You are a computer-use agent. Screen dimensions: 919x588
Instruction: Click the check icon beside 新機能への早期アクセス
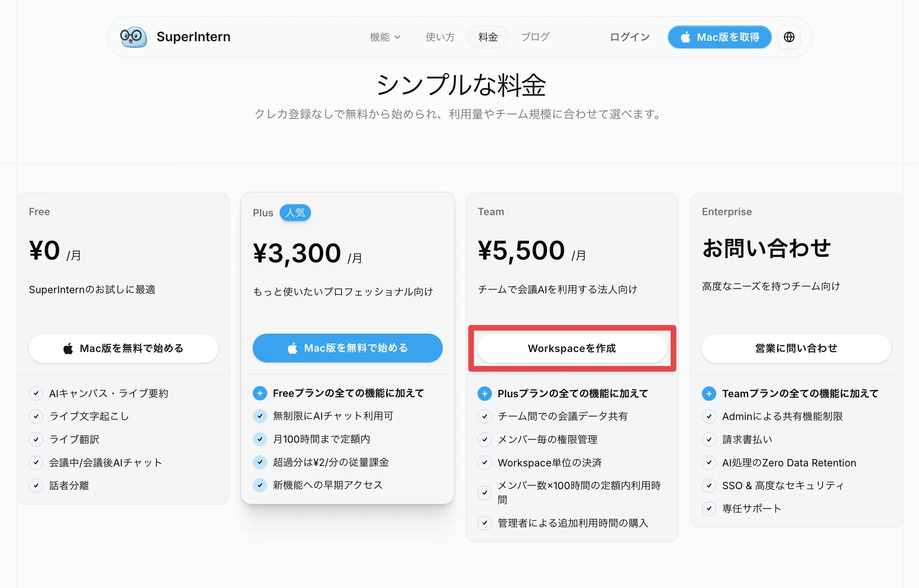point(260,485)
